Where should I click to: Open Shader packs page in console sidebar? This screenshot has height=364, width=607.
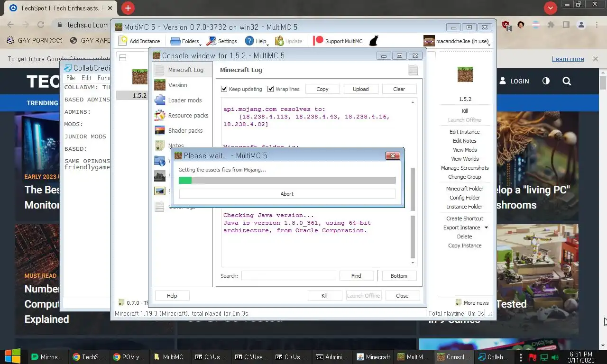182,130
